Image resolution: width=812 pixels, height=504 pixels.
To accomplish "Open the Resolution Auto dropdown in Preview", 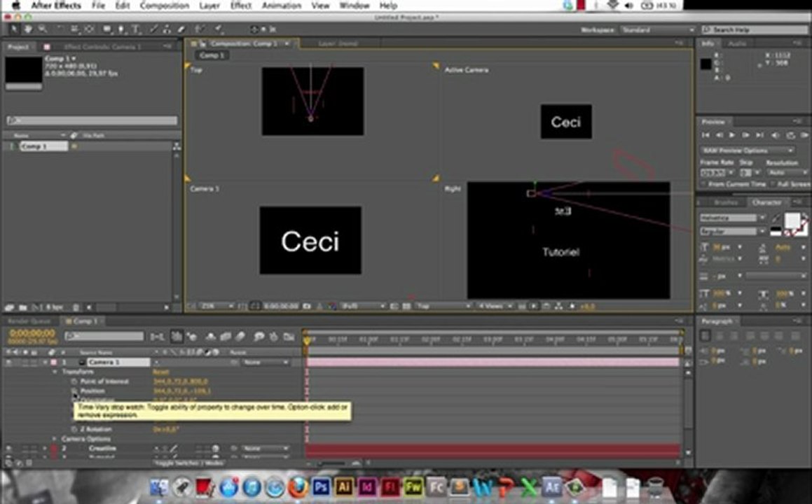I will pos(786,171).
